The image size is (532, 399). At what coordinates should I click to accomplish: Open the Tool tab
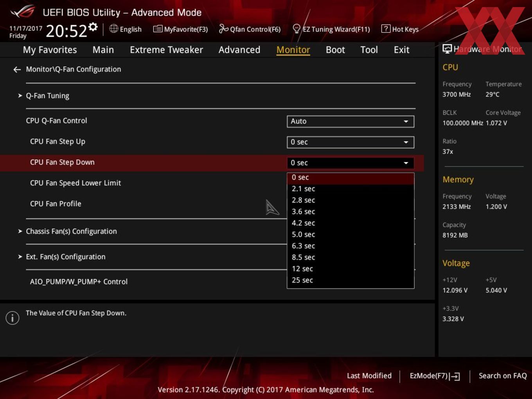point(369,50)
